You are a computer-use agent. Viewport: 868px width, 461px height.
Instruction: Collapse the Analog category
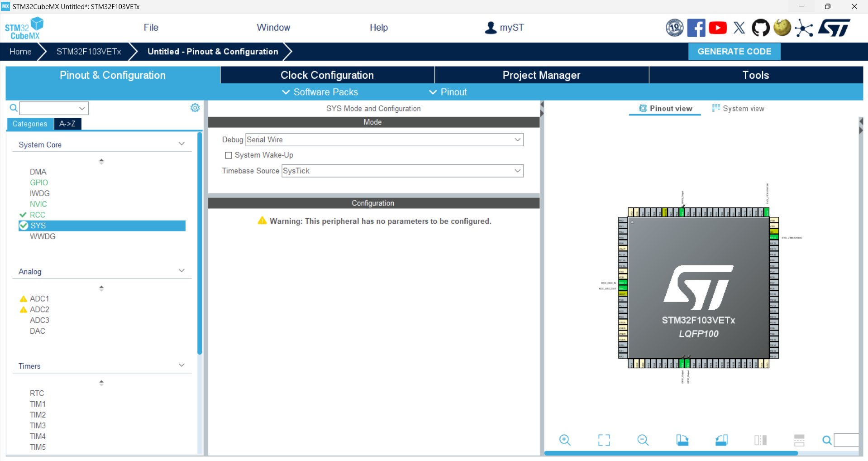181,271
